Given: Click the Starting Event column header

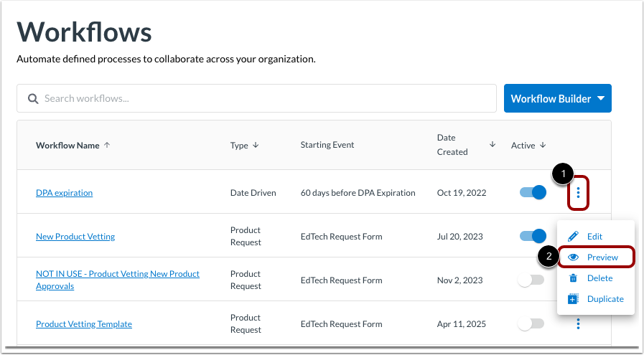Looking at the screenshot, I should pyautogui.click(x=327, y=145).
